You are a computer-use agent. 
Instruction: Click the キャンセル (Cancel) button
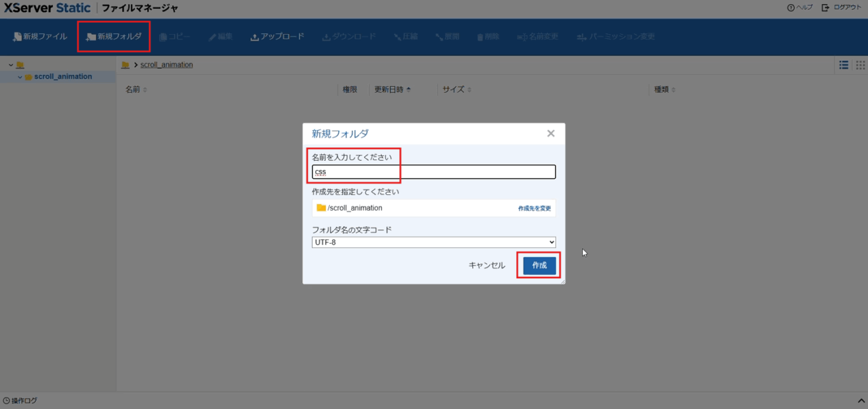pos(487,265)
